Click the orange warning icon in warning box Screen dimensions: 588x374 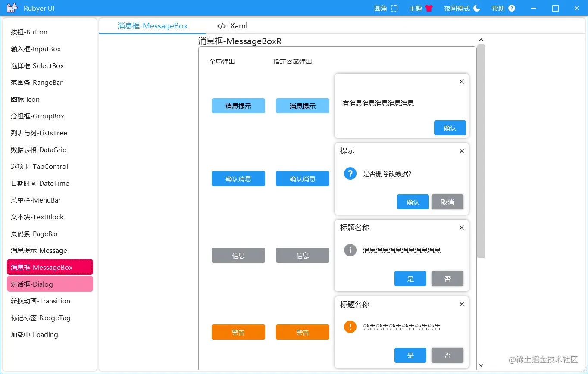(x=350, y=327)
